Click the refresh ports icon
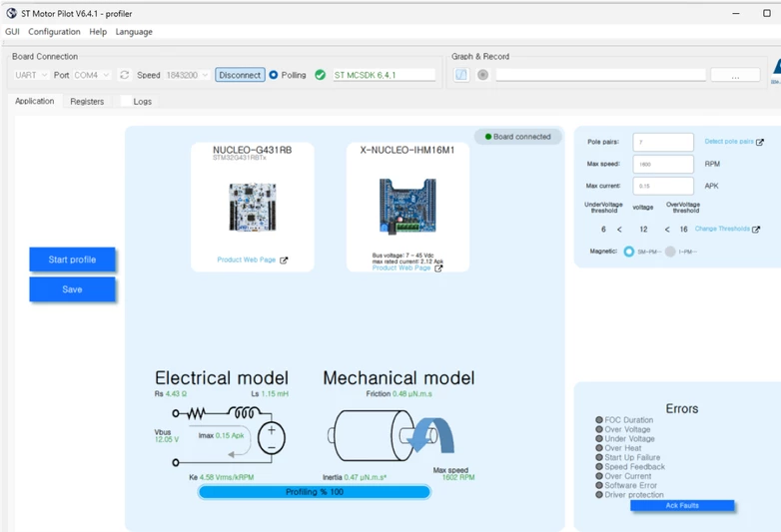 125,75
